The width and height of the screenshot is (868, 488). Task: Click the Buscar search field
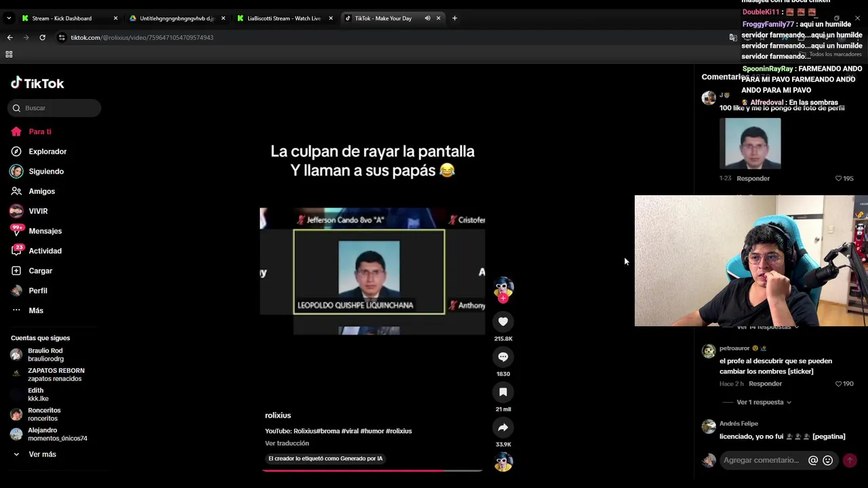(x=54, y=108)
